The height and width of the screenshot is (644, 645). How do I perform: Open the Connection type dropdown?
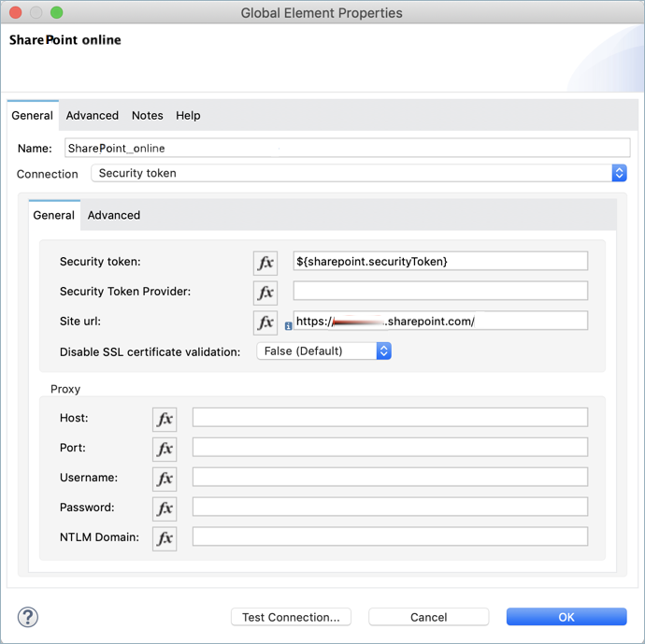point(359,173)
